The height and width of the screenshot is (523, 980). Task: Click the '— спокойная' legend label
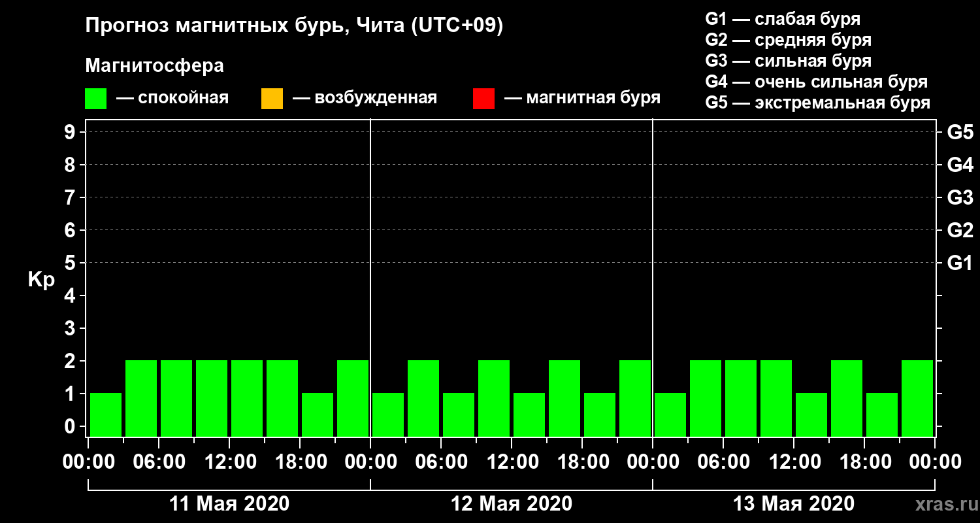point(172,99)
